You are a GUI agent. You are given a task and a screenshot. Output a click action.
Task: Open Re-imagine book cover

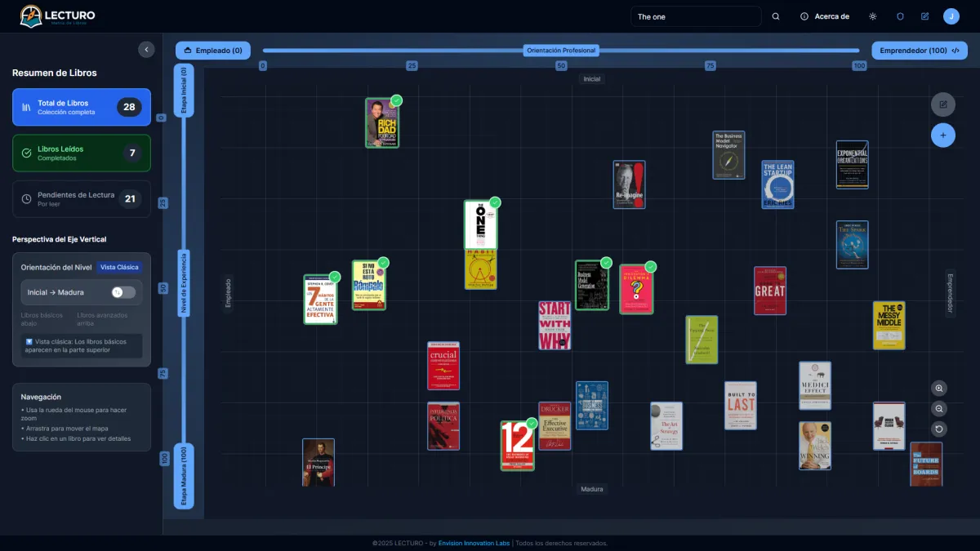pyautogui.click(x=630, y=184)
